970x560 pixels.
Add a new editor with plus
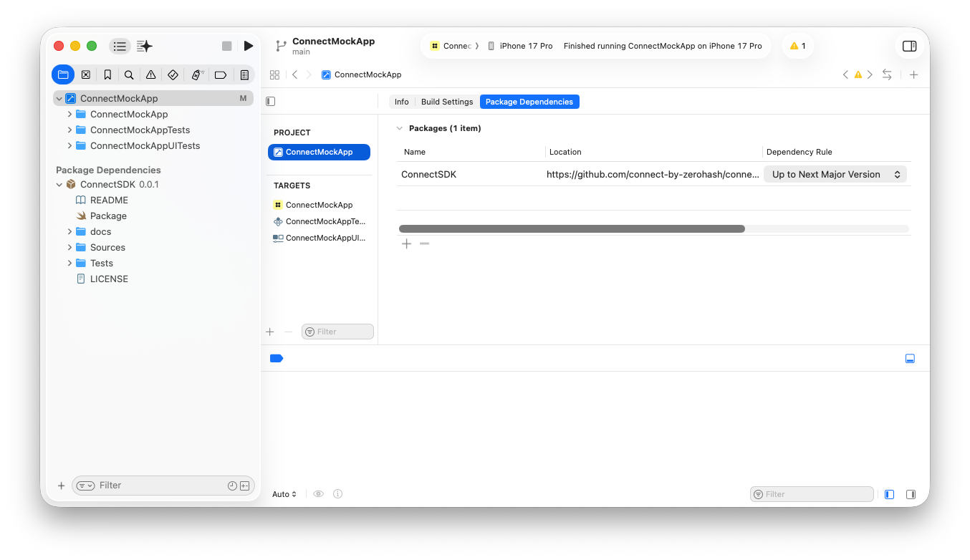pyautogui.click(x=913, y=74)
